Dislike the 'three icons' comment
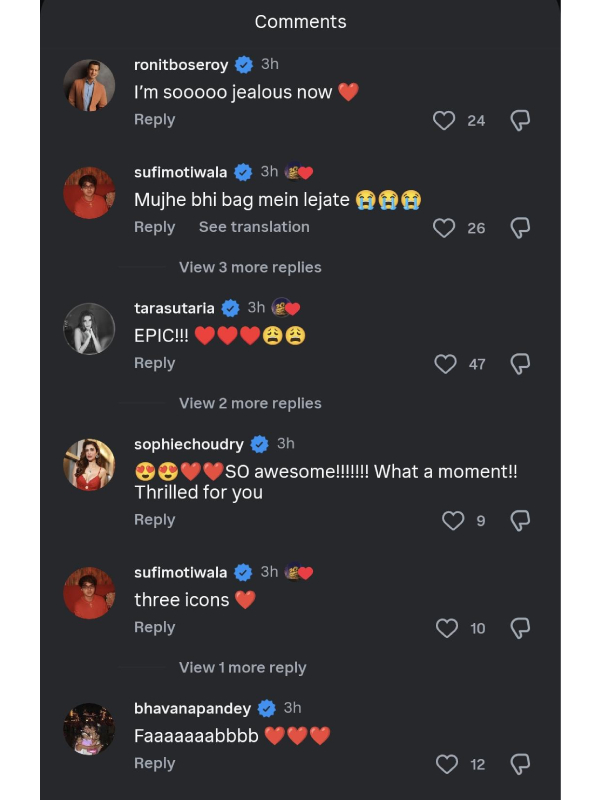 (x=520, y=628)
